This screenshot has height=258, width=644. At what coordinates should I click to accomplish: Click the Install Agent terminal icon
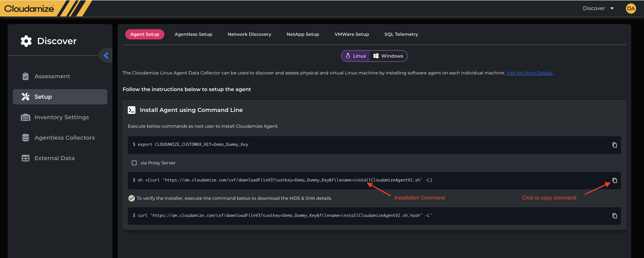pyautogui.click(x=131, y=110)
